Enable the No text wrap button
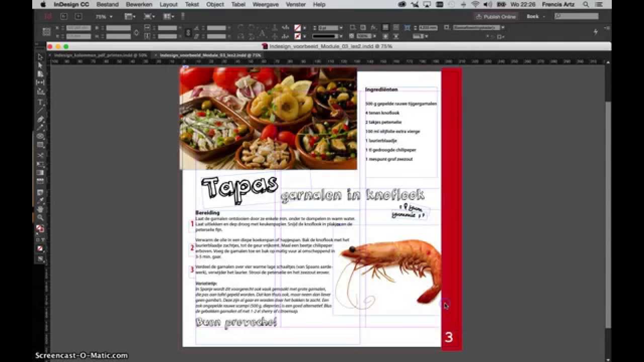 [x=385, y=28]
